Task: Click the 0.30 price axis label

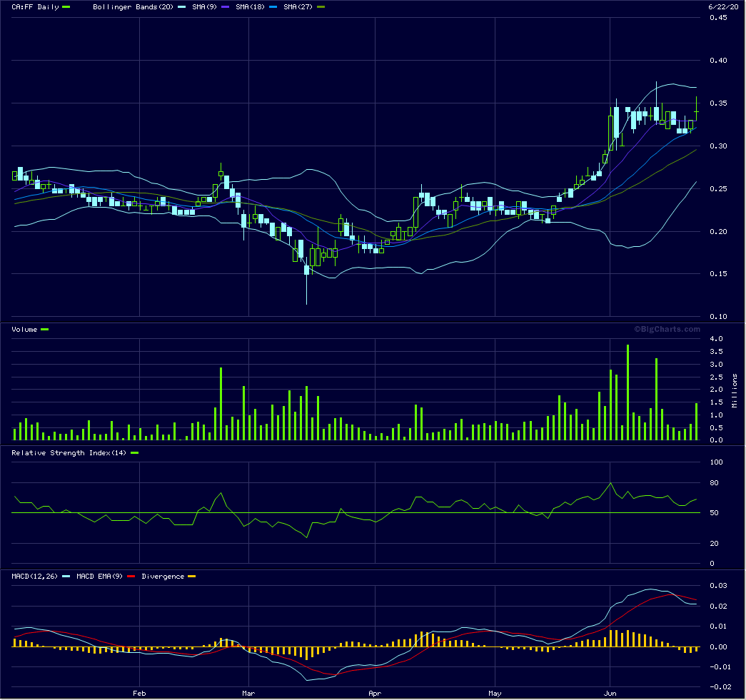Action: coord(718,146)
